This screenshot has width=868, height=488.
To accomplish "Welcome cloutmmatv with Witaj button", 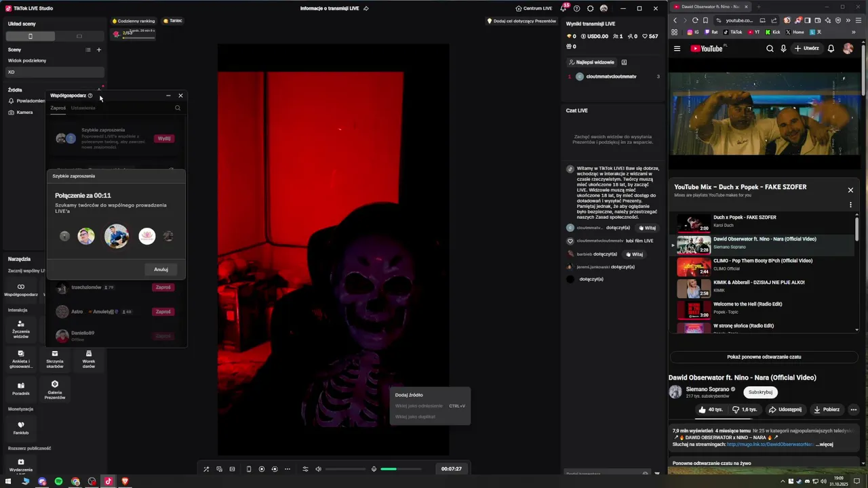I will (x=647, y=228).
